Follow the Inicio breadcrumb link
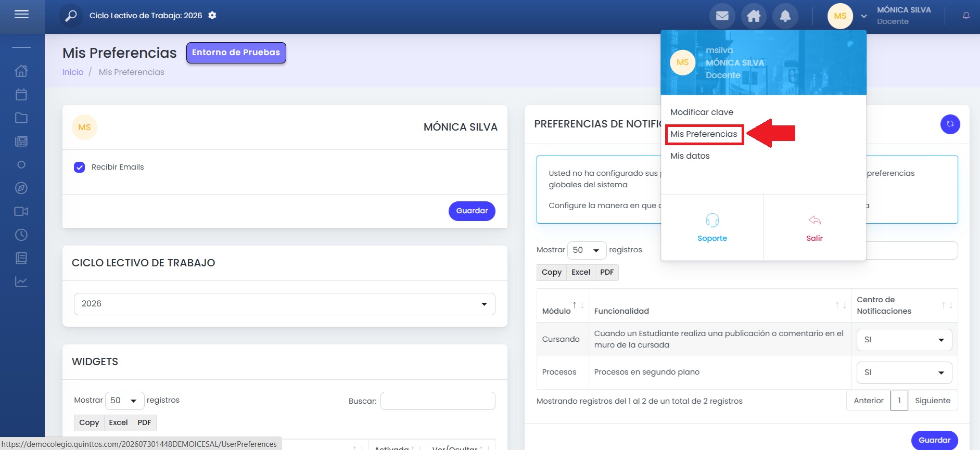This screenshot has width=980, height=450. click(x=73, y=72)
